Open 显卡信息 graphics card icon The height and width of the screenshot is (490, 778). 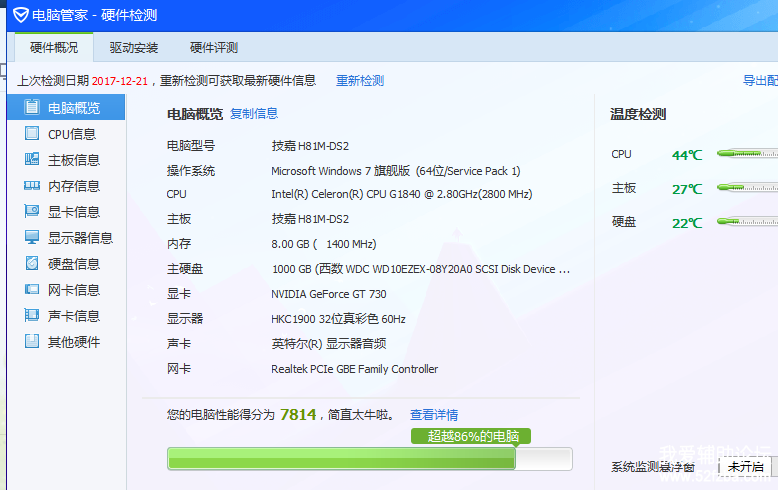(32, 212)
